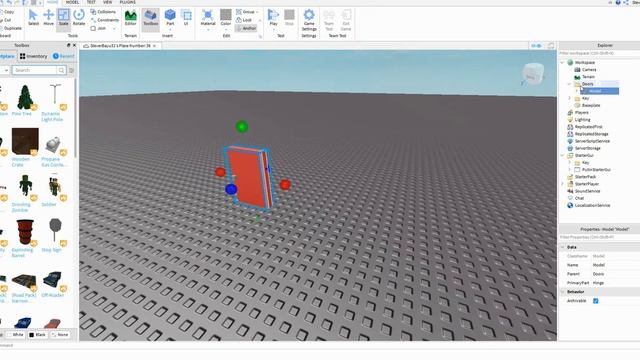Select the Stop Sign toolbox item
The width and height of the screenshot is (640, 360).
(54, 235)
